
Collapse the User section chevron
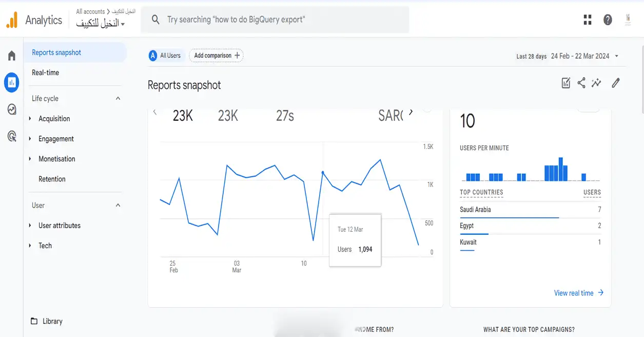tap(118, 205)
